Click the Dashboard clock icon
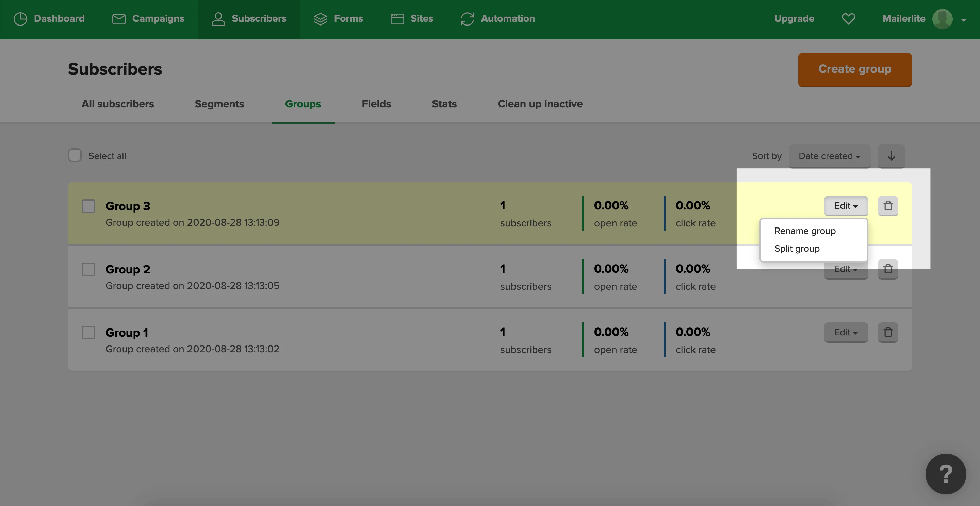The height and width of the screenshot is (506, 980). pos(20,19)
